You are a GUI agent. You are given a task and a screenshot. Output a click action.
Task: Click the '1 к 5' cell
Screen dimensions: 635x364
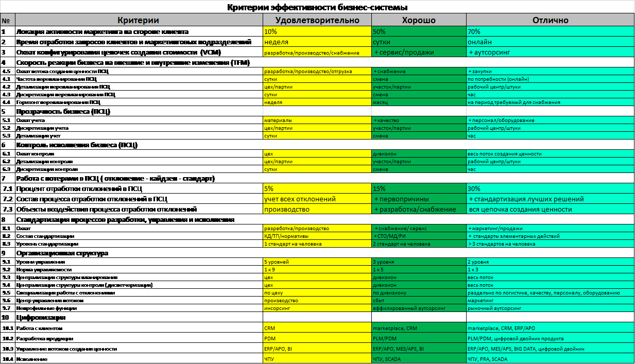tap(419, 269)
